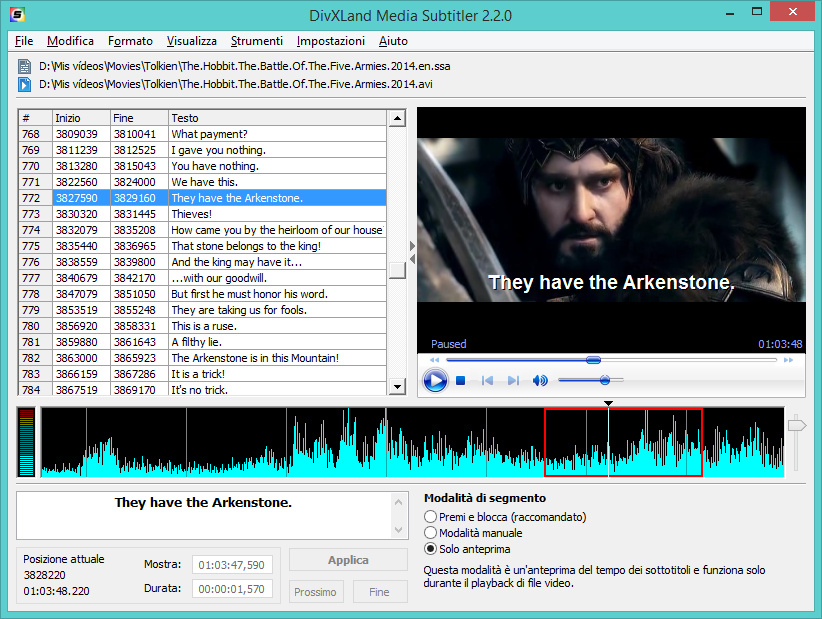Choose the 'Solo anteprima' radio option

pyautogui.click(x=431, y=549)
